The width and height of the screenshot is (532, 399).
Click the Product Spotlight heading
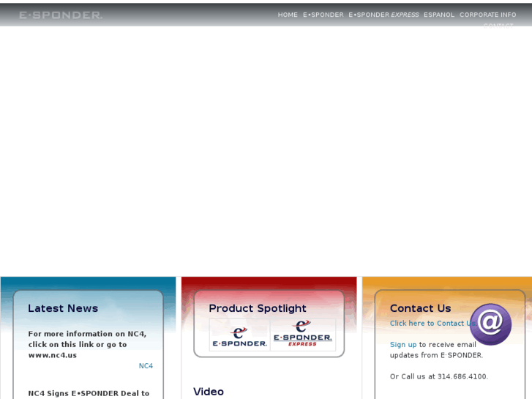coord(258,308)
